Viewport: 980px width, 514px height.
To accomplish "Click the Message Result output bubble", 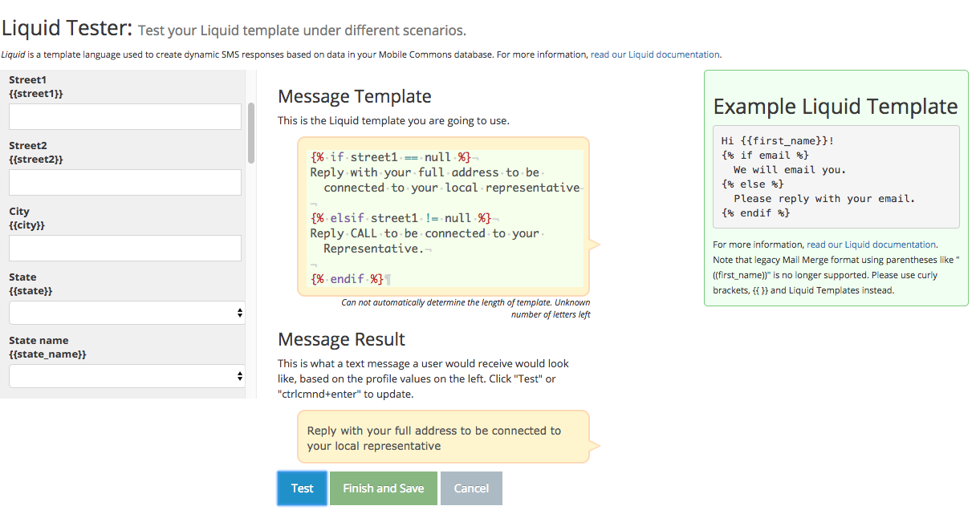I will [x=444, y=437].
